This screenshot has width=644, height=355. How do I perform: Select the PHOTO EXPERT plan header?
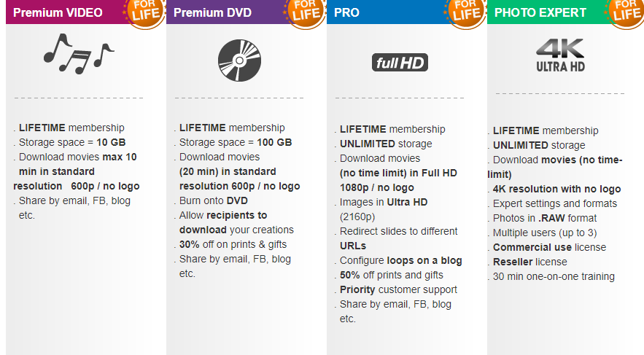pos(540,12)
